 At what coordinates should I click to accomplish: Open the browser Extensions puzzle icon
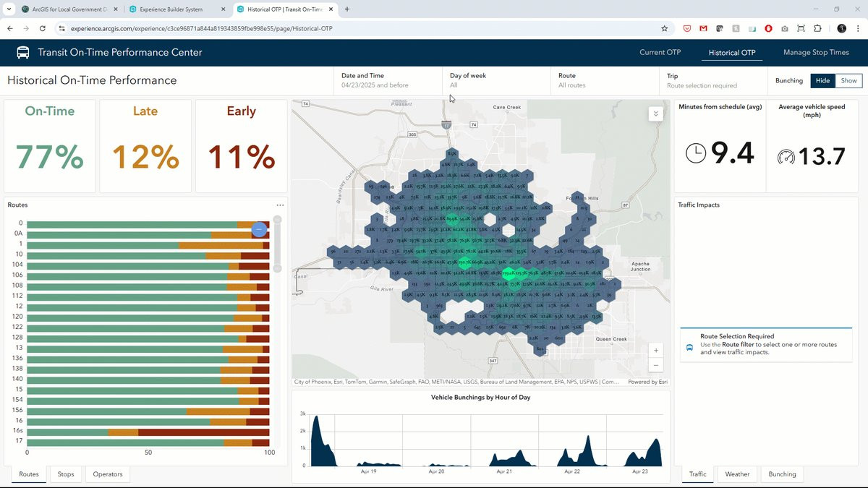point(817,28)
